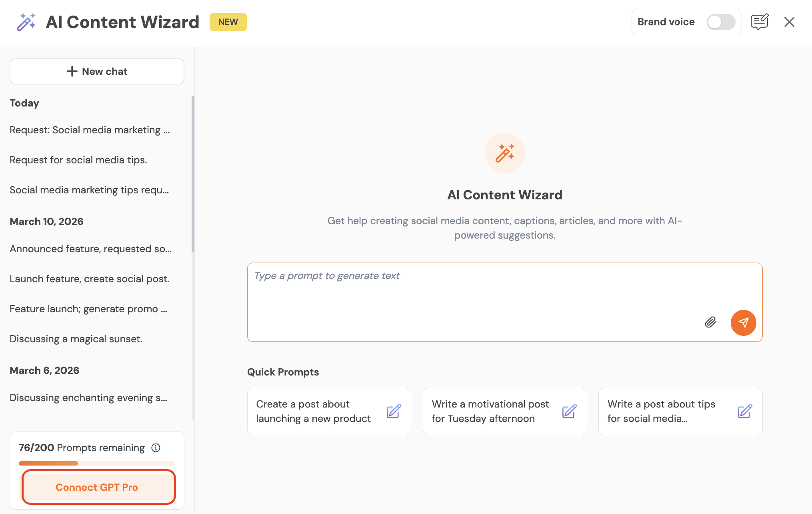Click the magic wand logo in header
The height and width of the screenshot is (514, 812).
tap(26, 22)
